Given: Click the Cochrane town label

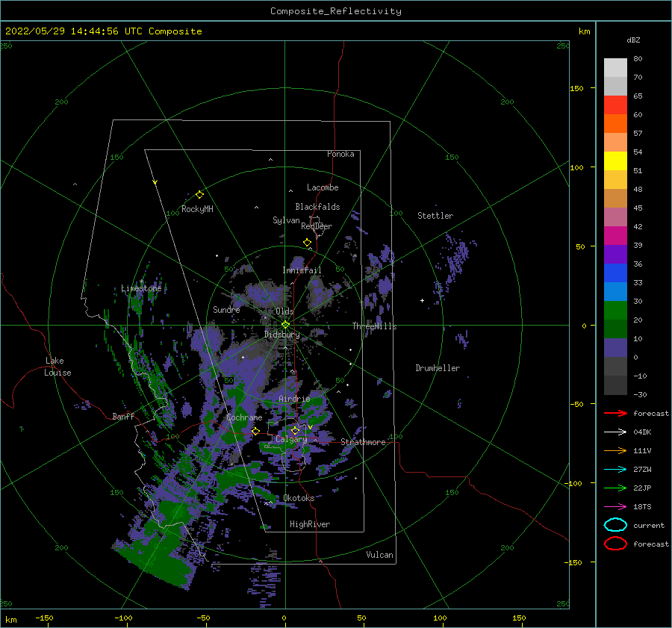Looking at the screenshot, I should pyautogui.click(x=244, y=417).
